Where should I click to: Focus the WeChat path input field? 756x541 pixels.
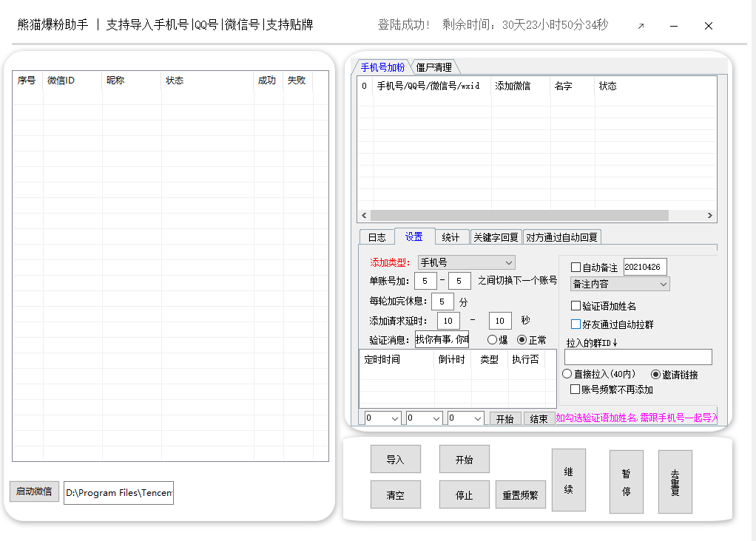(x=118, y=493)
